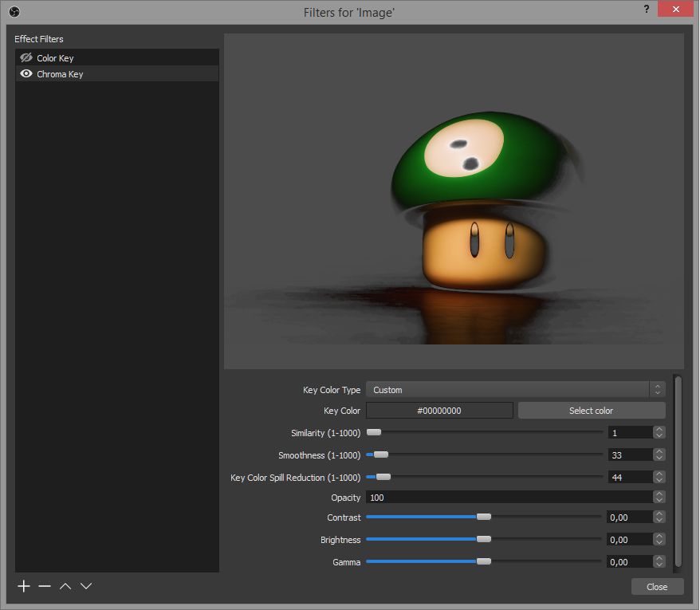
Task: Open help with the question mark icon
Action: (646, 9)
